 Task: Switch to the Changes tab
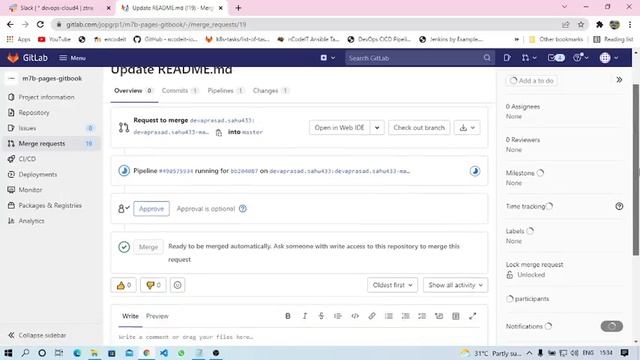(271, 91)
